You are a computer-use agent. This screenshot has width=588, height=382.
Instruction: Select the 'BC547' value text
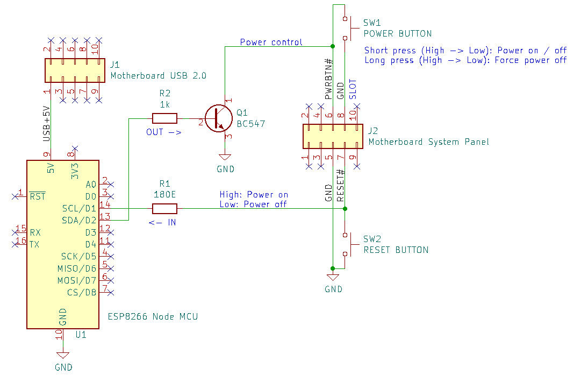coord(251,124)
